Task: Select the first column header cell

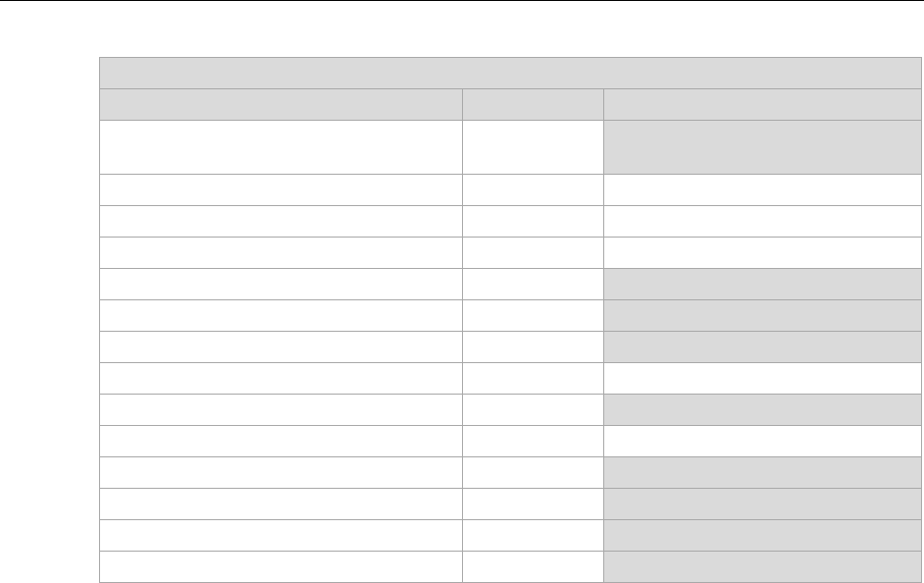Action: (x=282, y=105)
